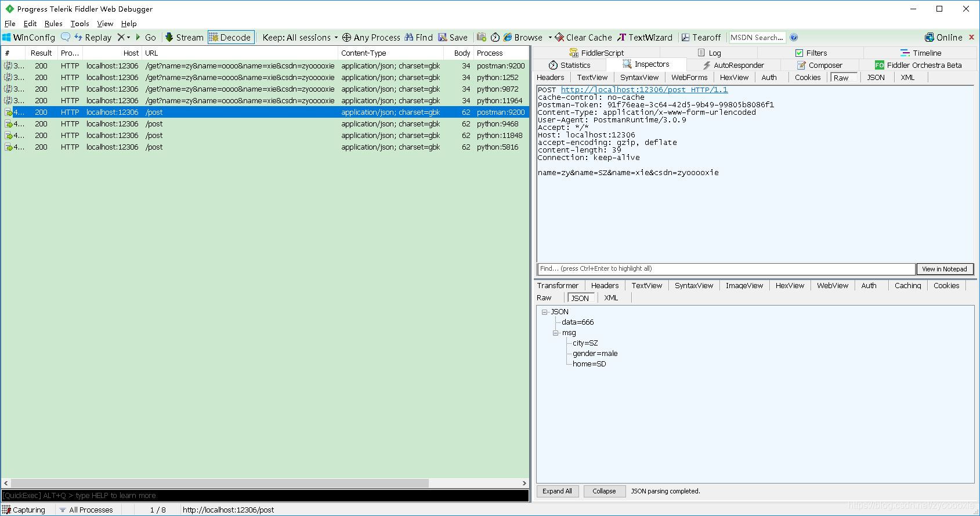Open the Tools menu
The height and width of the screenshot is (516, 980).
[79, 24]
